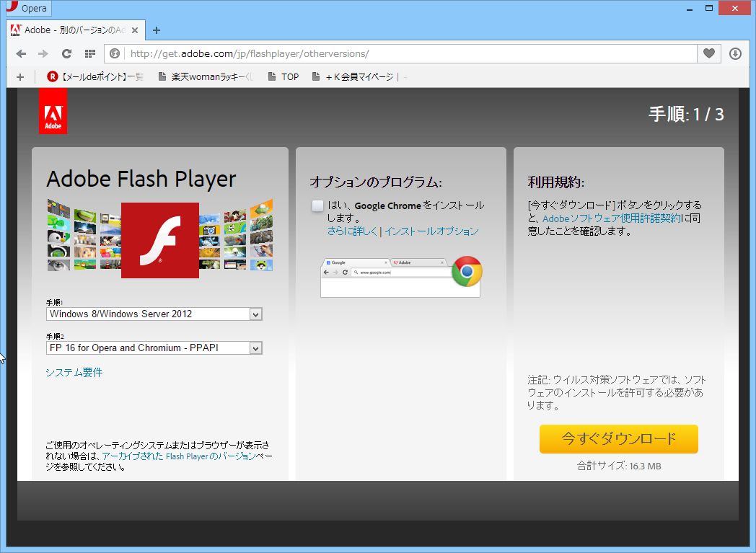Click the Flash Player logo image
The height and width of the screenshot is (553, 756).
tap(160, 240)
